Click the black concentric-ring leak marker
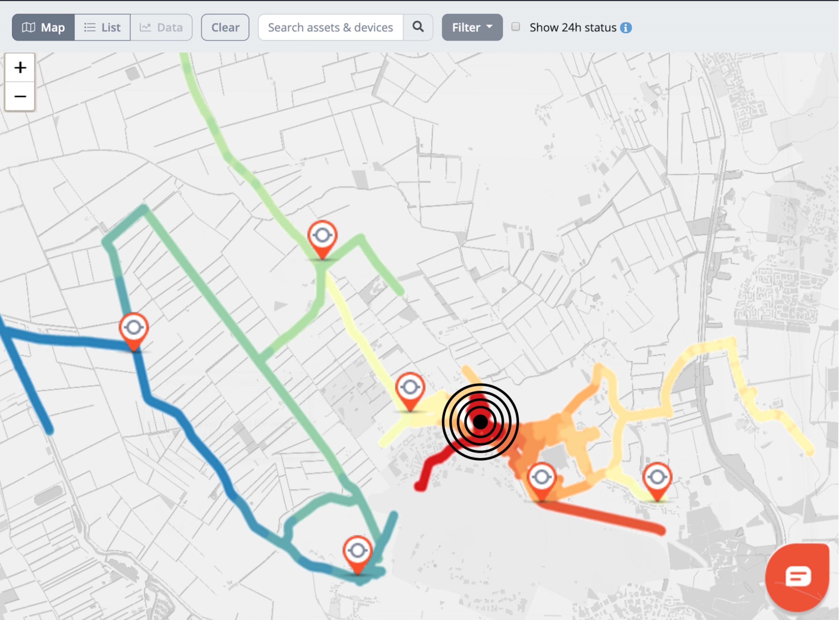This screenshot has width=840, height=620. (x=480, y=422)
